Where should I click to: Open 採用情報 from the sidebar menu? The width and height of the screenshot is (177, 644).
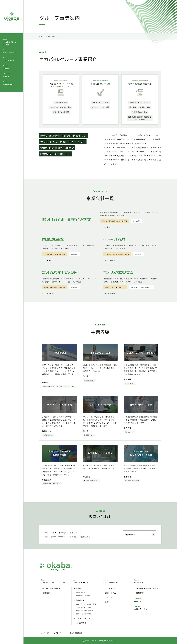tap(6, 69)
